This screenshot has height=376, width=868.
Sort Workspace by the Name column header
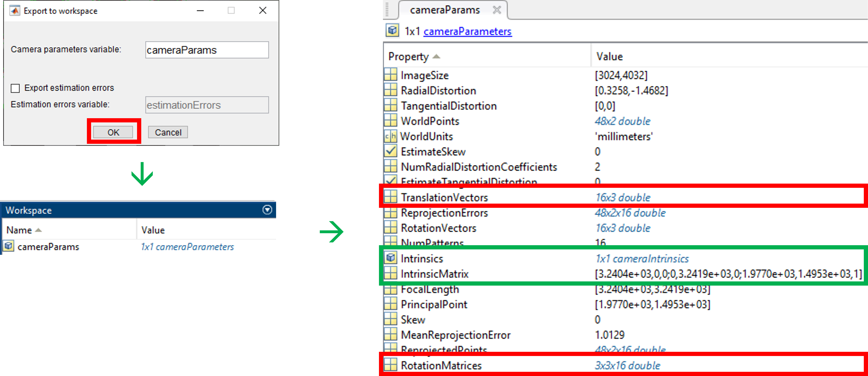[x=19, y=230]
